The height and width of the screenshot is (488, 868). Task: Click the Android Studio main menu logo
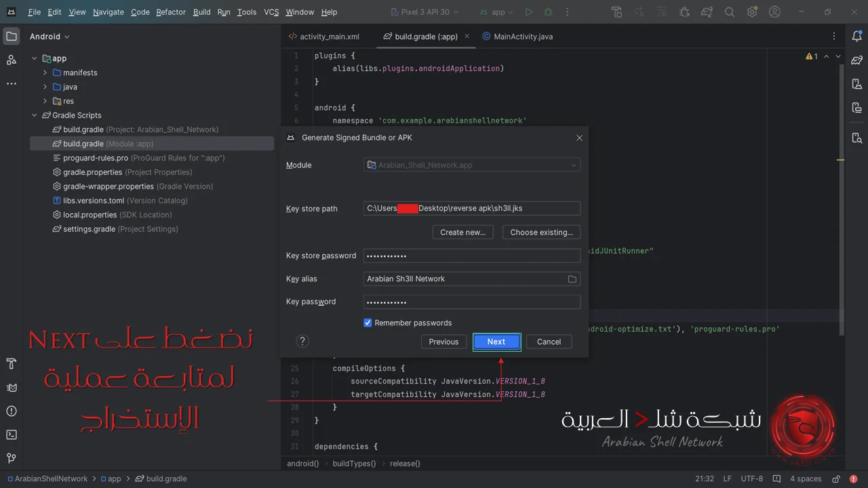12,12
